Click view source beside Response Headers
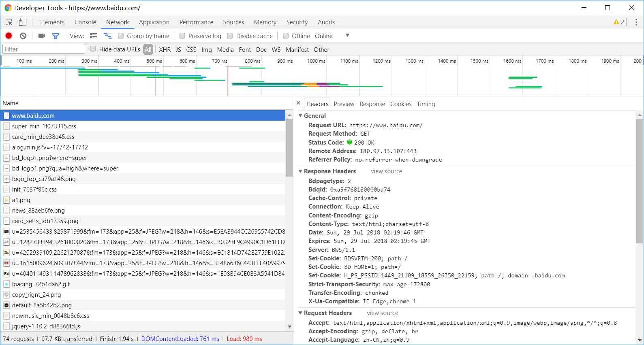The width and height of the screenshot is (644, 345). tap(386, 171)
